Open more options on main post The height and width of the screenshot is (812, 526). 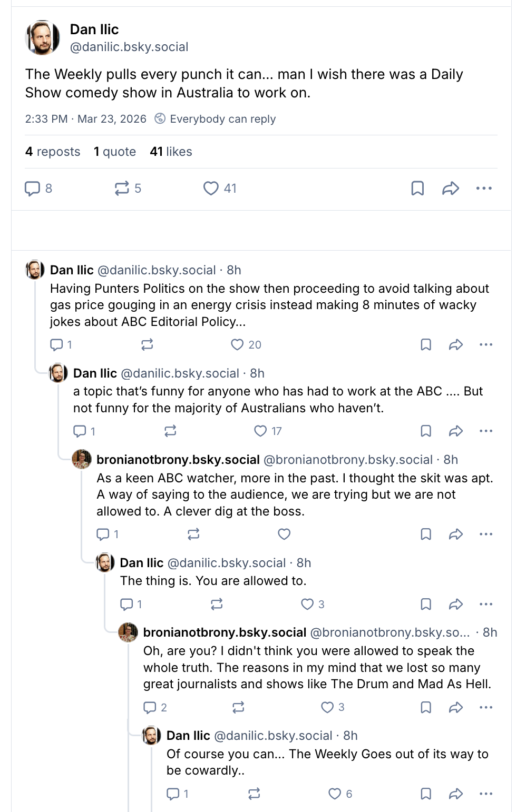coord(484,189)
